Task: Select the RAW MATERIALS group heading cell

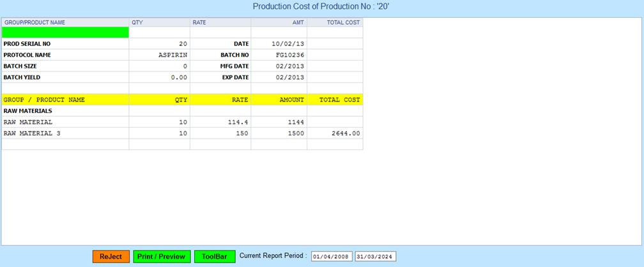Action: click(x=28, y=111)
